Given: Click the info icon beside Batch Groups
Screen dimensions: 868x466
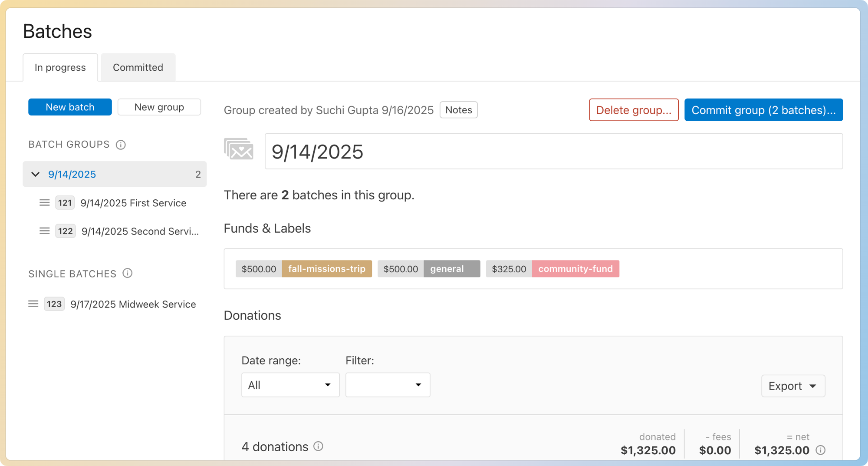Looking at the screenshot, I should click(x=121, y=145).
